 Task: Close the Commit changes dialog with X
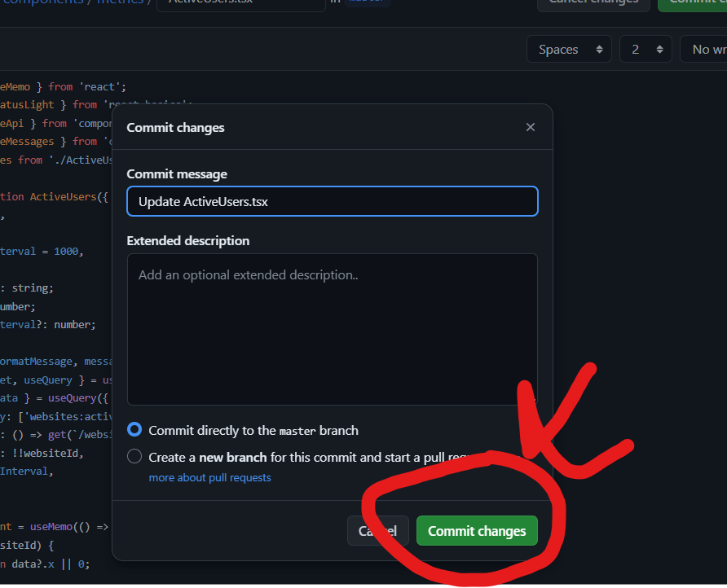click(531, 127)
